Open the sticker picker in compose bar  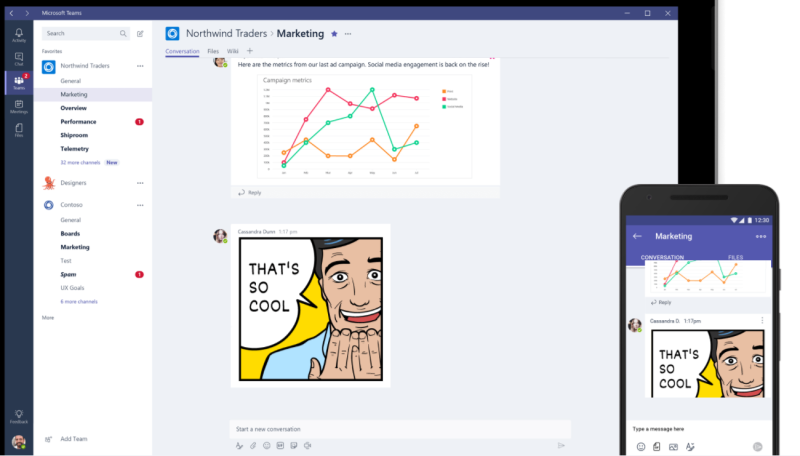294,445
